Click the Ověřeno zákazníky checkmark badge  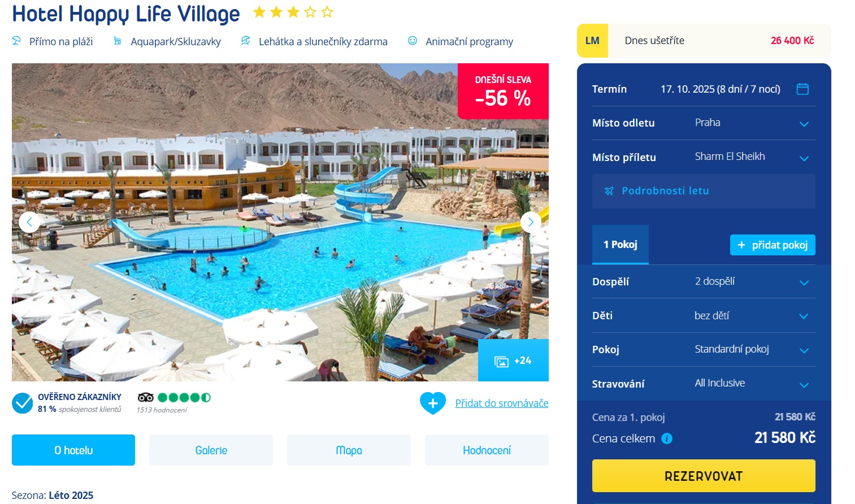click(23, 403)
